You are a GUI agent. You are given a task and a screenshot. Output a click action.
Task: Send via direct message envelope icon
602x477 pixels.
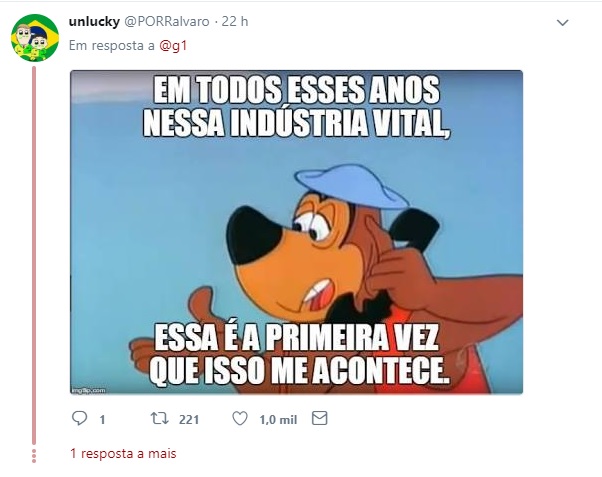(x=319, y=418)
